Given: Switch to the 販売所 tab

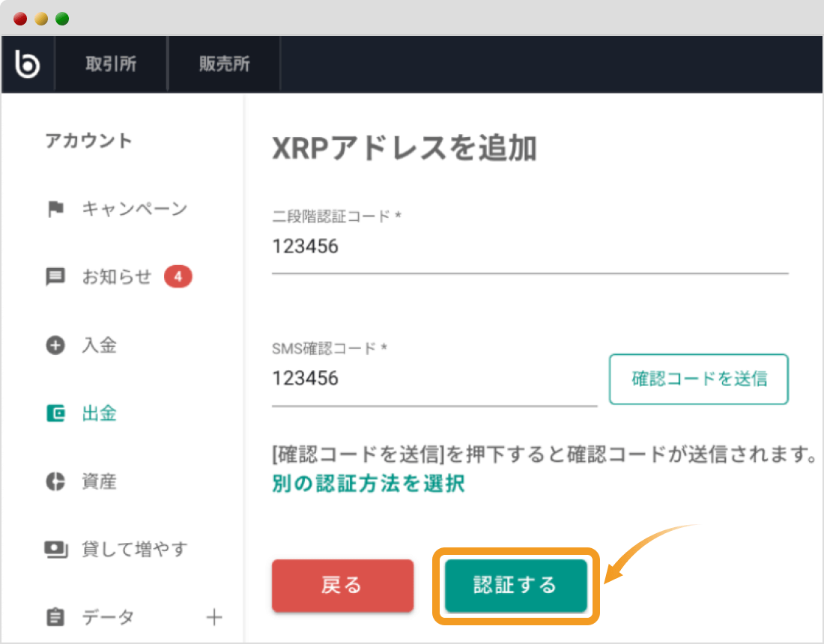Looking at the screenshot, I should tap(225, 64).
